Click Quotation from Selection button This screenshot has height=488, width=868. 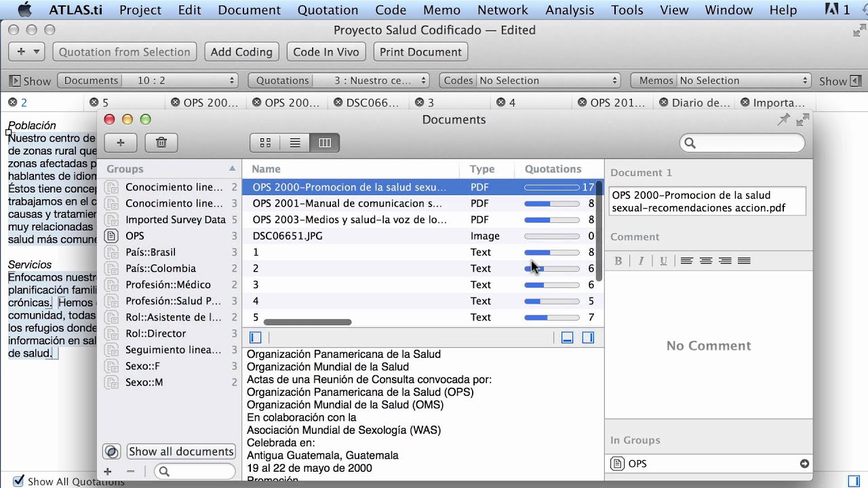[124, 52]
